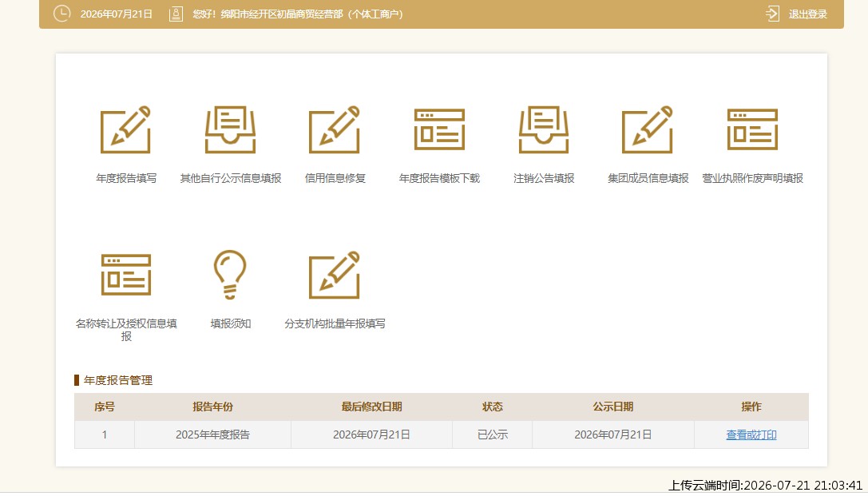Click the 序号 column header
868x496 pixels.
tap(105, 407)
